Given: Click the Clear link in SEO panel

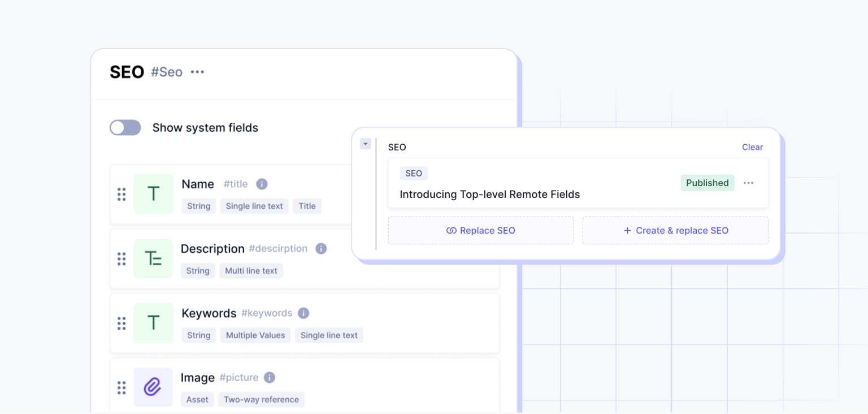Looking at the screenshot, I should coord(752,147).
